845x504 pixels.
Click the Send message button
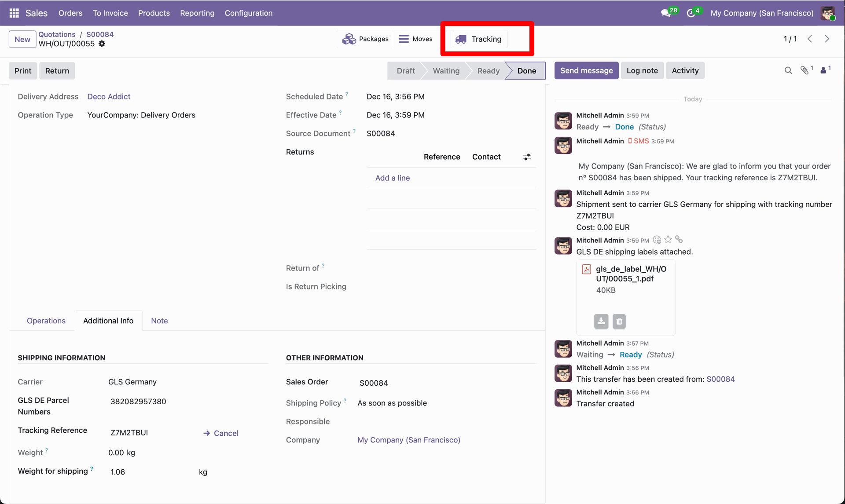tap(586, 70)
